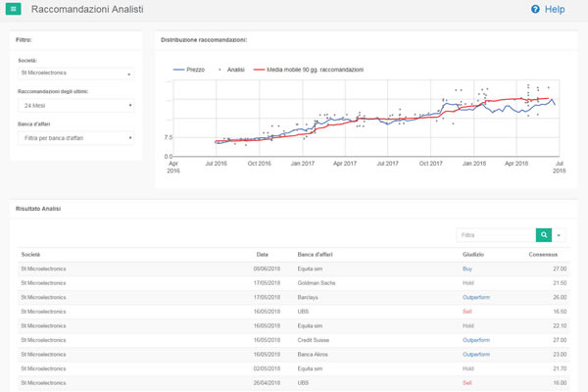
Task: Expand Filtra per banca d'affari dropdown
Action: pyautogui.click(x=76, y=138)
